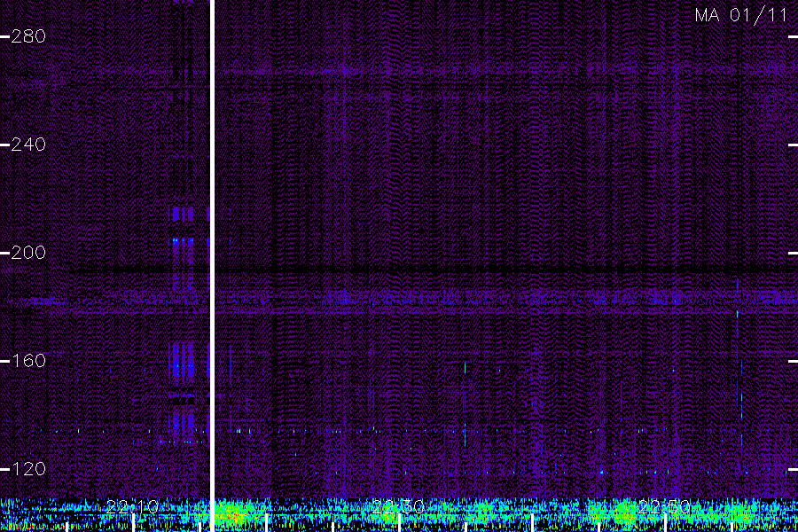The width and height of the screenshot is (798, 532).
Task: Click the 160 frequency axis label
Action: (x=28, y=361)
